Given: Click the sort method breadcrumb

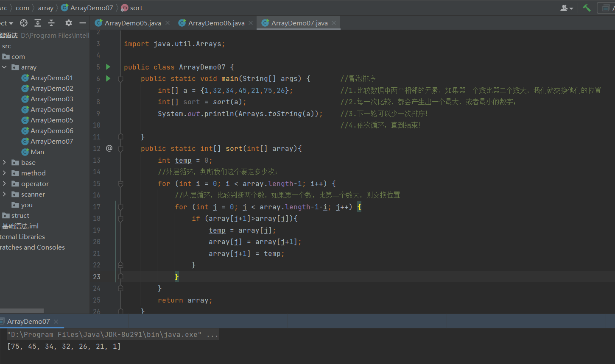Looking at the screenshot, I should point(132,8).
